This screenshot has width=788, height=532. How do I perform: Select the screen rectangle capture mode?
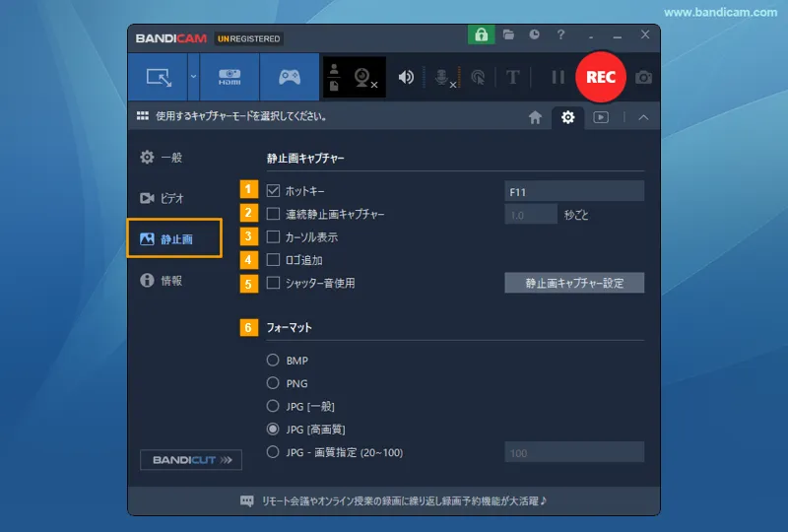158,78
